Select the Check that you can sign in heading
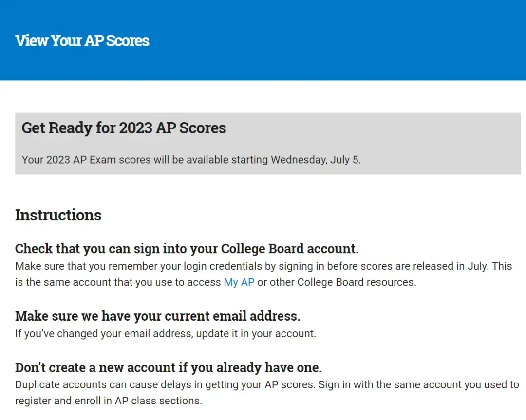The image size is (526, 420). click(x=187, y=249)
